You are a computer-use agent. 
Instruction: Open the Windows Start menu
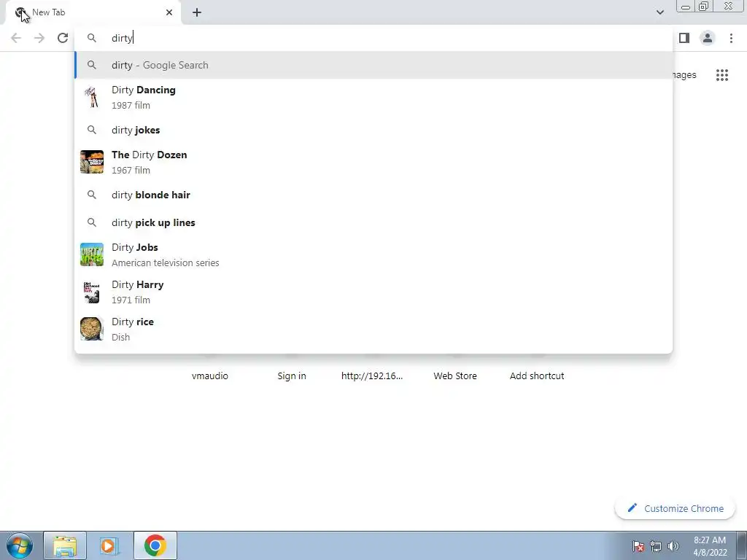[19, 545]
